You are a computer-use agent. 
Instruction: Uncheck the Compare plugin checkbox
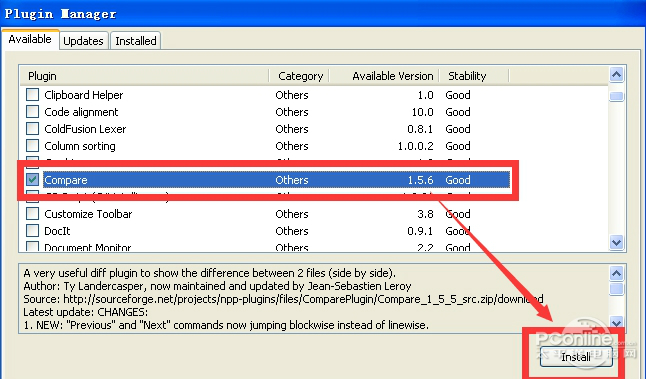point(33,180)
